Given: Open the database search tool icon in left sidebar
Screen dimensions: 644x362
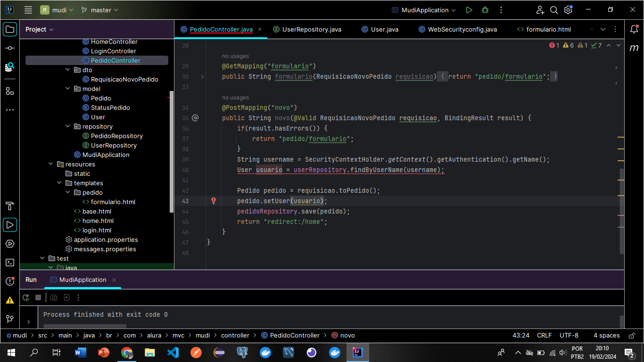Looking at the screenshot, I should click(x=10, y=67).
